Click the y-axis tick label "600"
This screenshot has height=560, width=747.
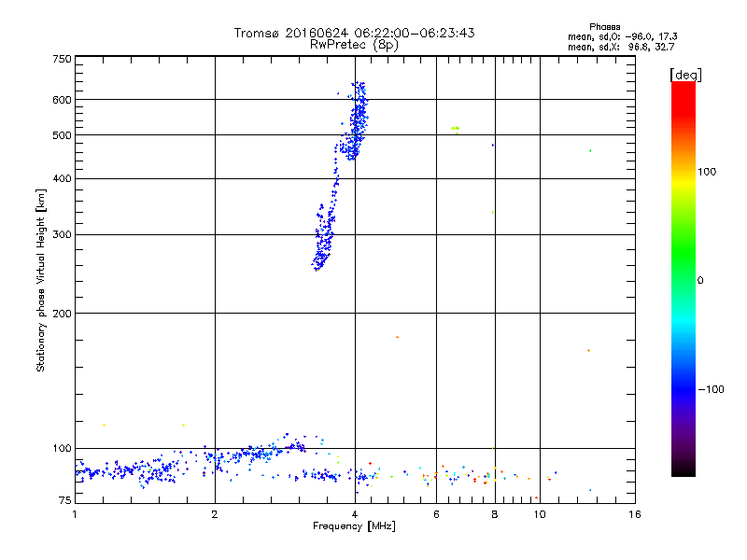[x=62, y=100]
